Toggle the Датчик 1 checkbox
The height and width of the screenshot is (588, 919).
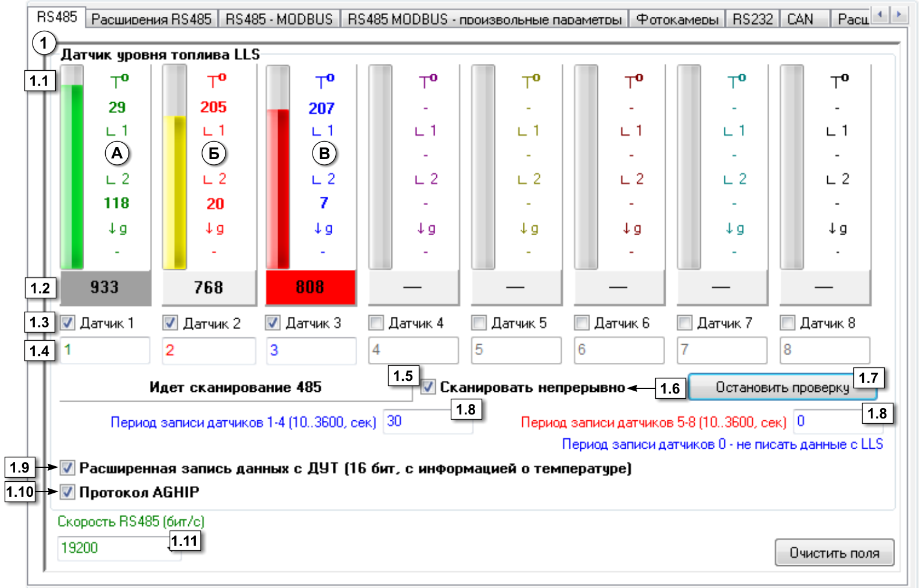tap(68, 323)
